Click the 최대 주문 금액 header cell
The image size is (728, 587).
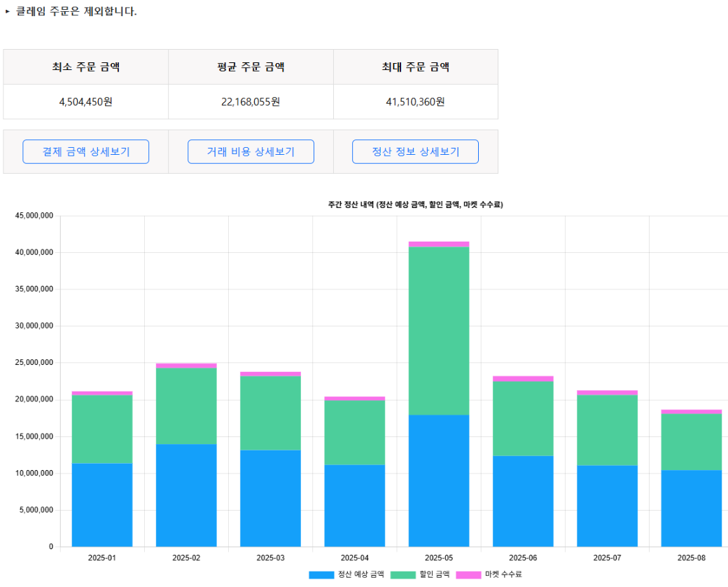[x=416, y=67]
